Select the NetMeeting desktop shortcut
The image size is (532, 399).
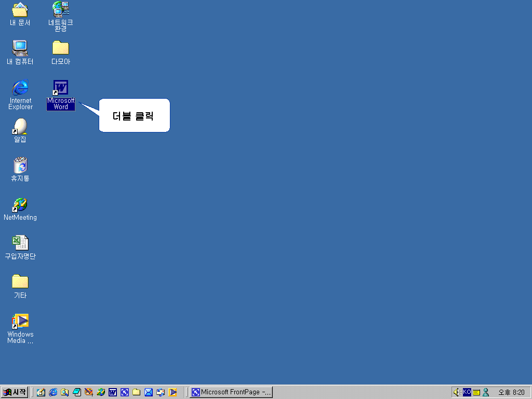[x=20, y=209]
